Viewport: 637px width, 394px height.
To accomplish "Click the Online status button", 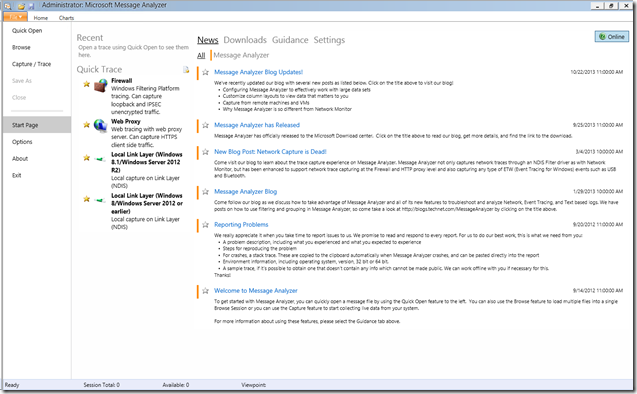I will (x=612, y=37).
